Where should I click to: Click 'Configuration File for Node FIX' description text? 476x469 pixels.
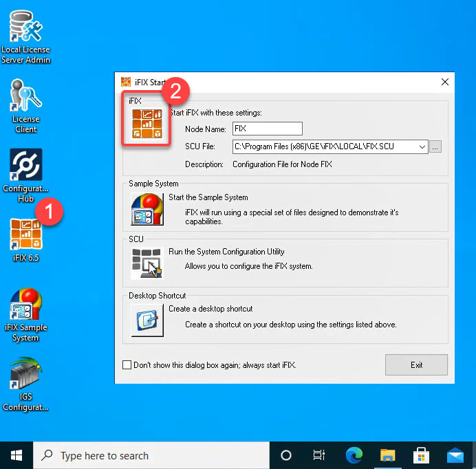pyautogui.click(x=282, y=164)
